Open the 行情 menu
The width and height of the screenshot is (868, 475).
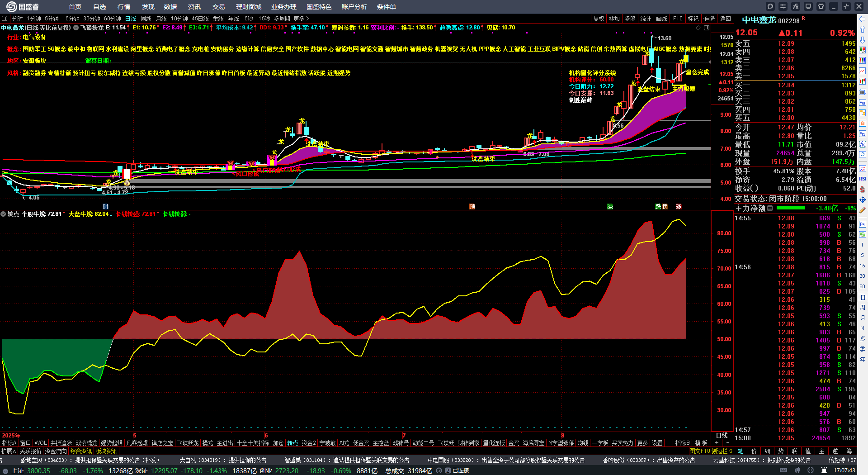[x=124, y=7]
